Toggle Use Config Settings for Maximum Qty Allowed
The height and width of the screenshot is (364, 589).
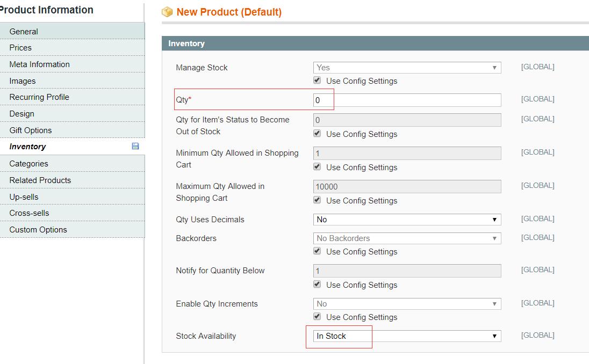(317, 200)
